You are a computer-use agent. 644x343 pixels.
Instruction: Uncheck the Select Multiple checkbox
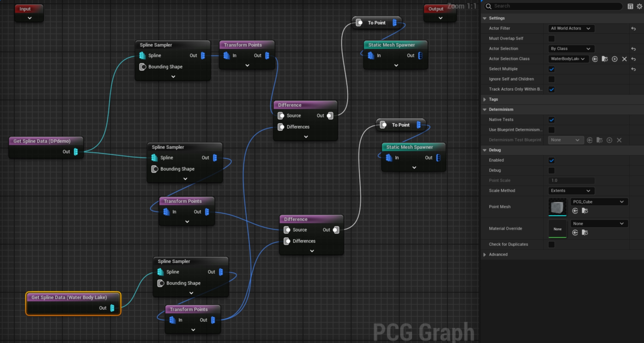[x=551, y=69]
